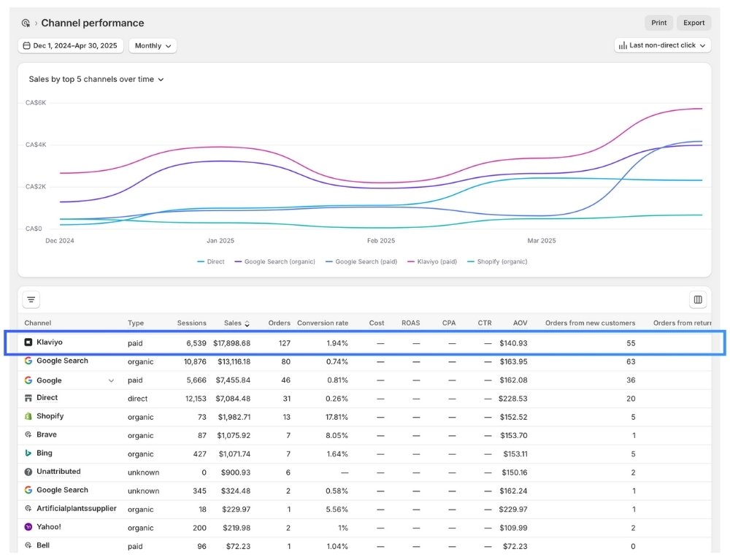The height and width of the screenshot is (560, 730).
Task: Open the Last non-direct click attribution dropdown
Action: pos(663,45)
